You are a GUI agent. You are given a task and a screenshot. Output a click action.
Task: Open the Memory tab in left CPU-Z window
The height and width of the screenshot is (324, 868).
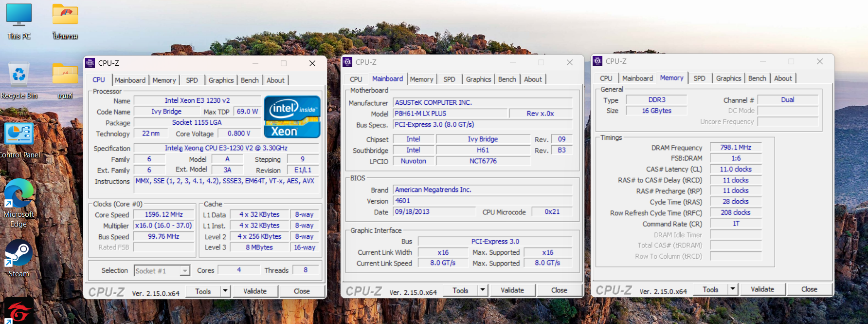164,80
